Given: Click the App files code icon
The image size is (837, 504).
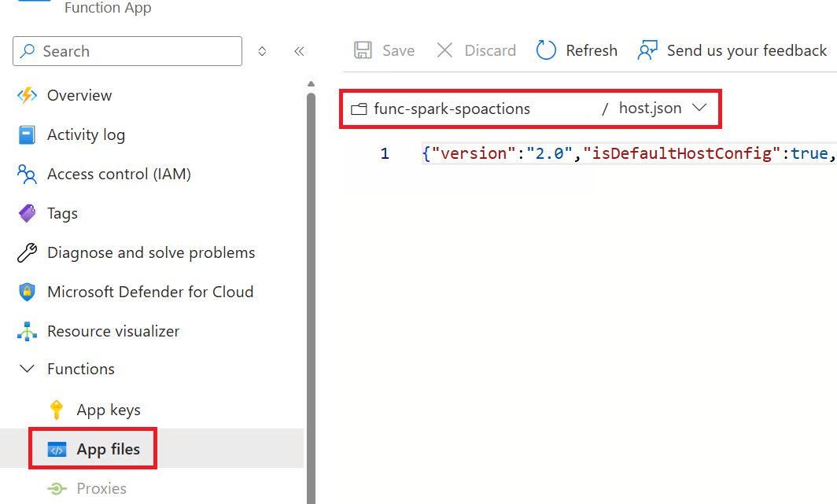Looking at the screenshot, I should pyautogui.click(x=57, y=448).
